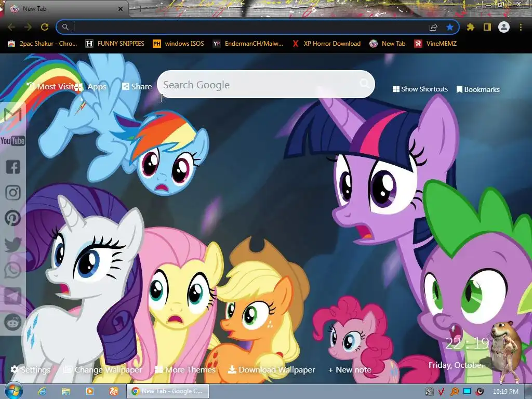This screenshot has height=399, width=532.
Task: Open the Windows Start orb
Action: point(14,391)
